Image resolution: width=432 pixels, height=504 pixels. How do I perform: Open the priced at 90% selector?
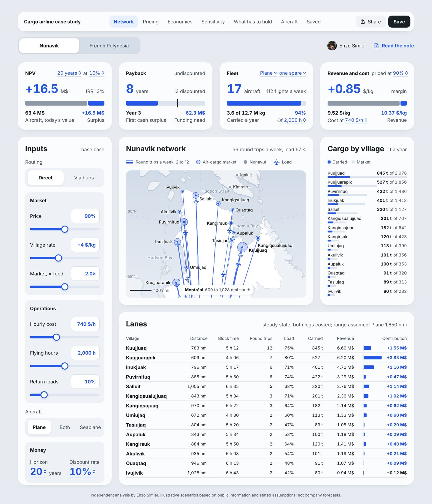400,73
